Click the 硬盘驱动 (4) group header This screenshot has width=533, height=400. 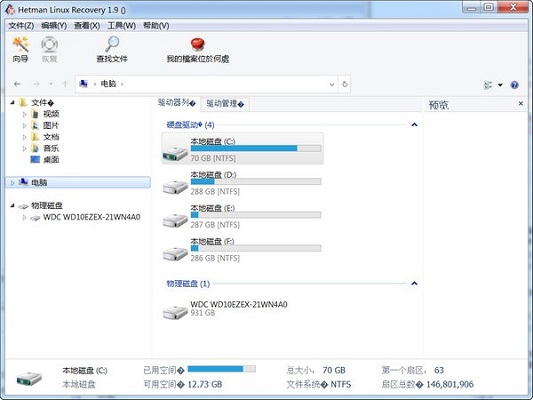tap(190, 125)
